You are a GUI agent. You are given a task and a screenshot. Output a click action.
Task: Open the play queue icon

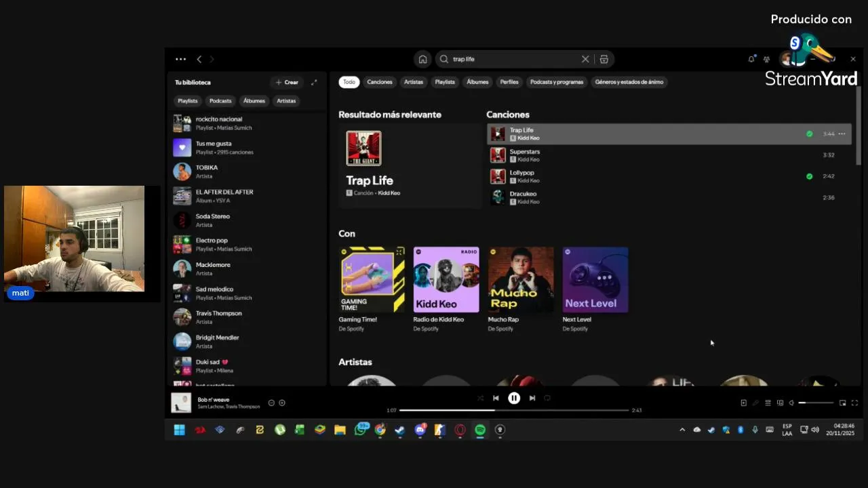(x=768, y=403)
